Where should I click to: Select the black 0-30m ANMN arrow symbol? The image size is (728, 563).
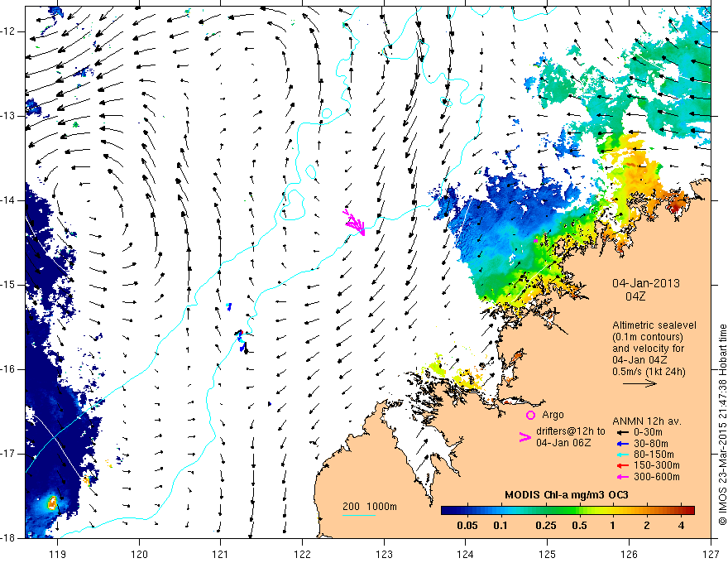(622, 432)
